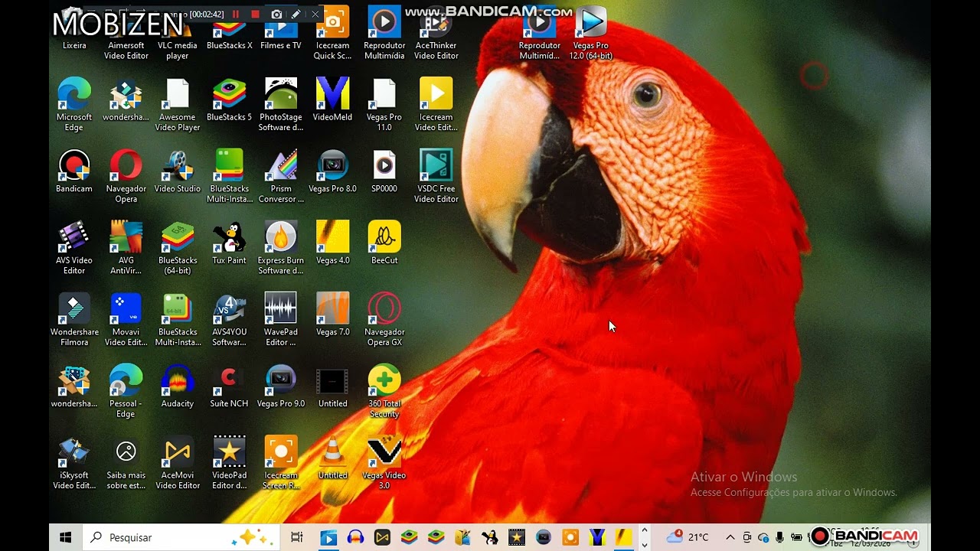
Task: Open Task View on taskbar
Action: pyautogui.click(x=297, y=537)
